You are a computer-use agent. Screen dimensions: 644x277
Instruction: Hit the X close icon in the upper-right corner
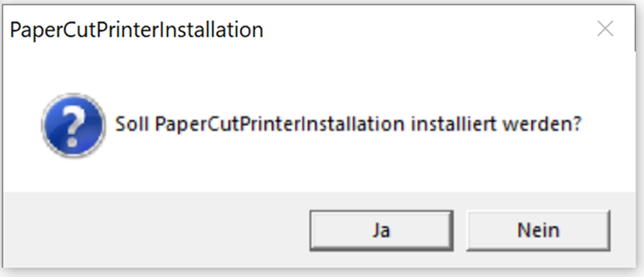604,29
